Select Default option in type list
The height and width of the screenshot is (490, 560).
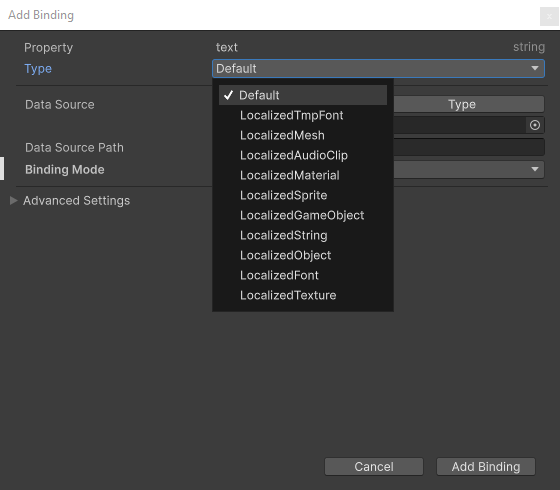point(303,95)
